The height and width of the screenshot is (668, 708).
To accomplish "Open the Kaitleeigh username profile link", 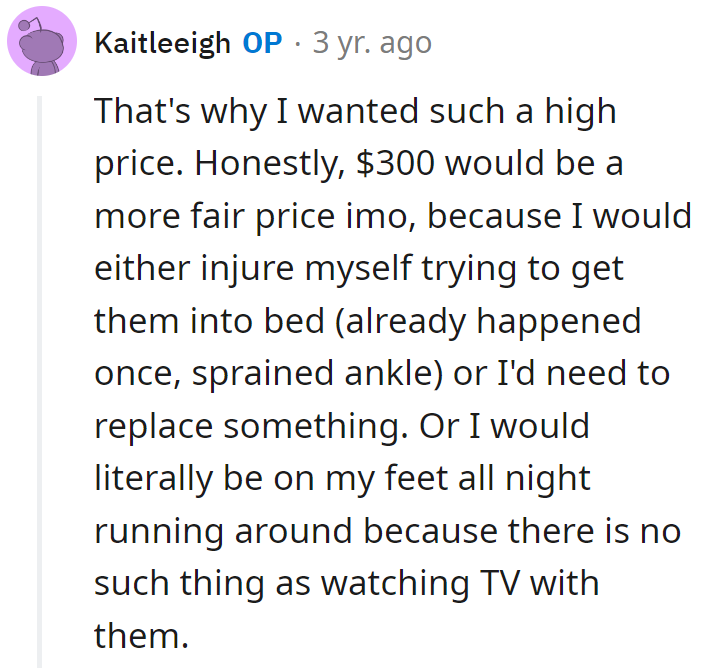I will click(162, 44).
